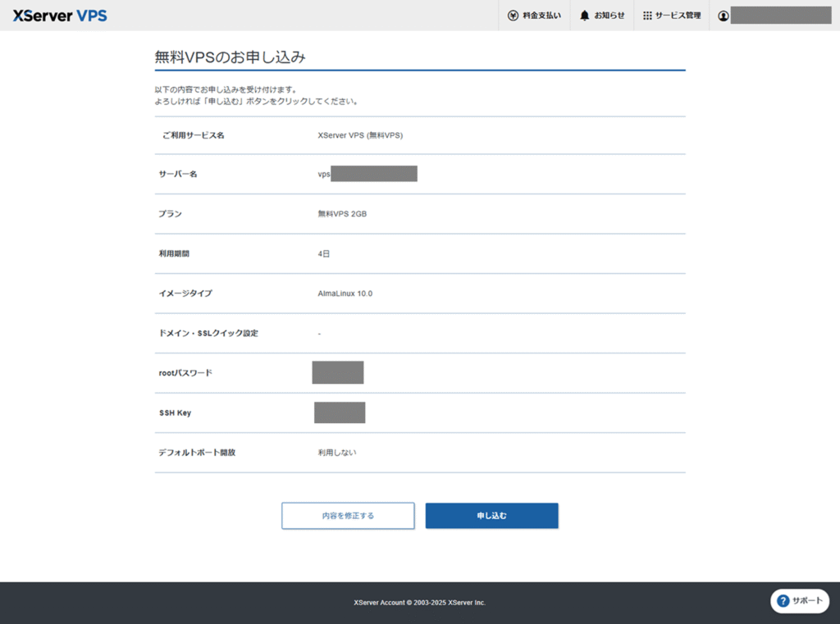Open the お知らせ menu label
Screen dimensions: 840x624
point(609,16)
